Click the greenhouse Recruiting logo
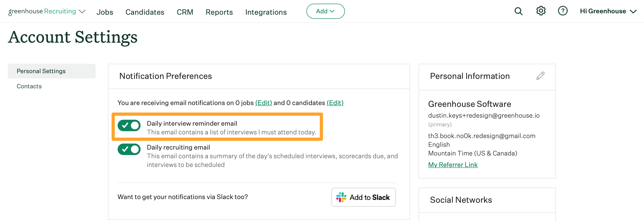Viewport: 644px width, 222px height. (x=42, y=11)
